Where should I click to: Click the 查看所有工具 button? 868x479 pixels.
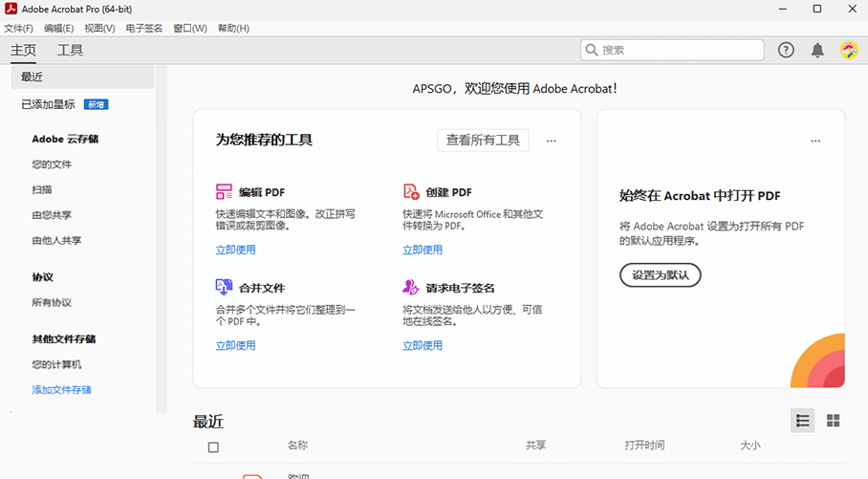coord(483,141)
